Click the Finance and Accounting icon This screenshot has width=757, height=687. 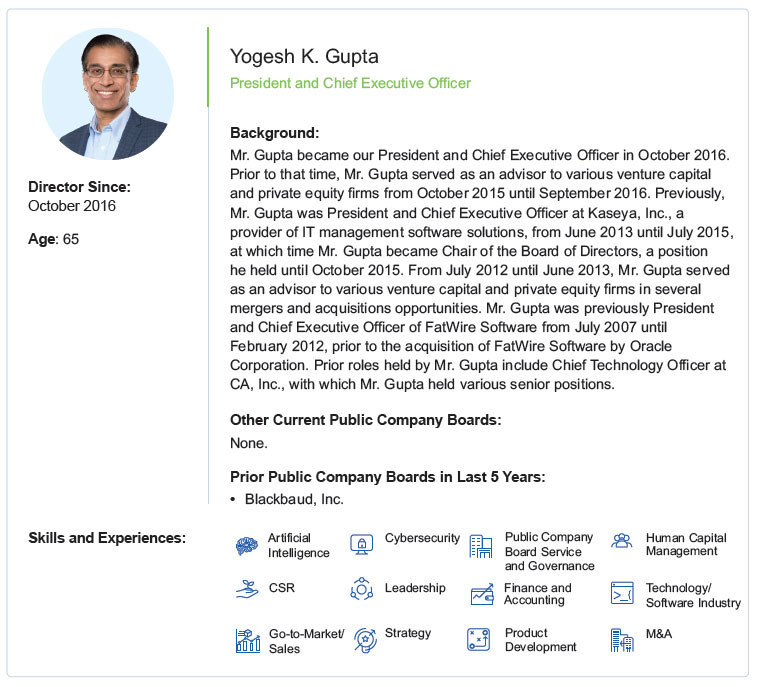tap(482, 594)
